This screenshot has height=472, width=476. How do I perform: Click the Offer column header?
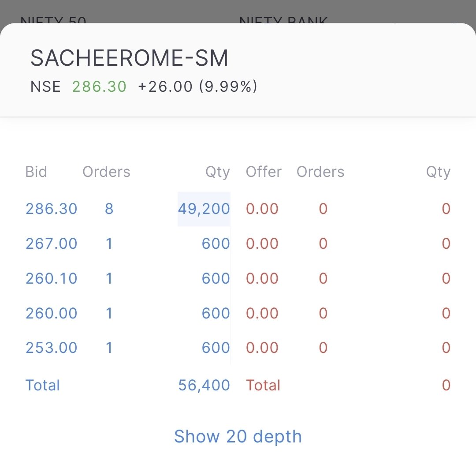pyautogui.click(x=264, y=172)
